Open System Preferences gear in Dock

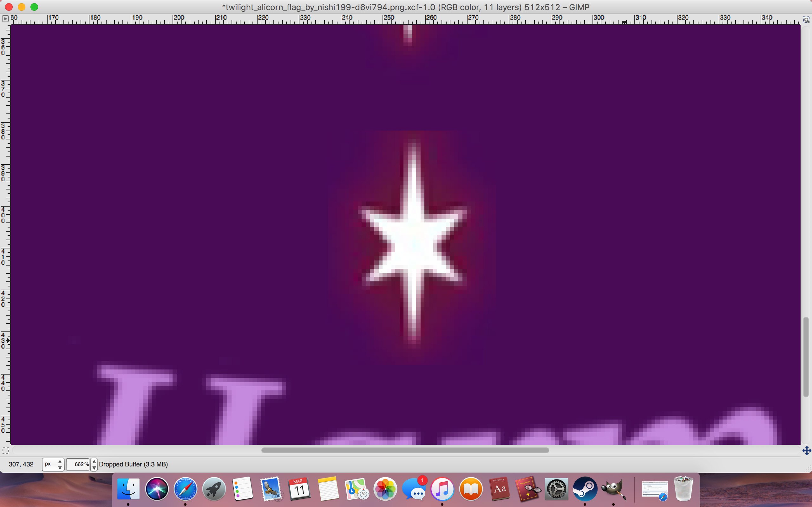pos(557,489)
